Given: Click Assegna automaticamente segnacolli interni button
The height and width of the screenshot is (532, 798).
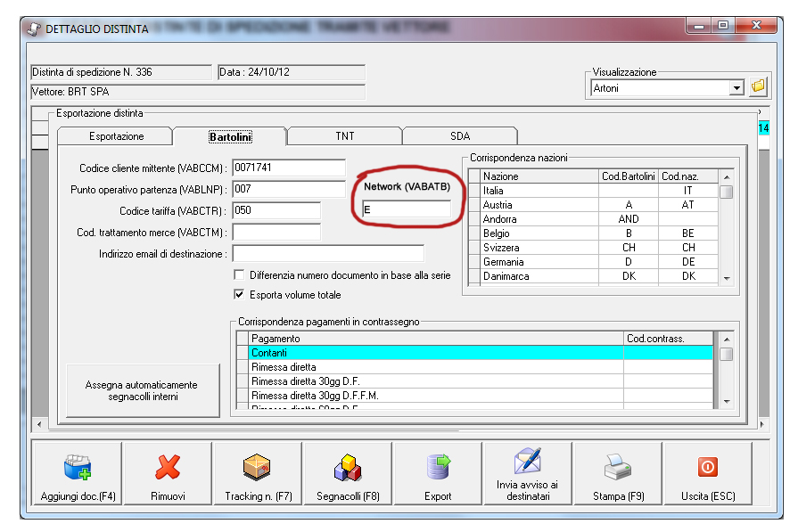Looking at the screenshot, I should point(143,390).
